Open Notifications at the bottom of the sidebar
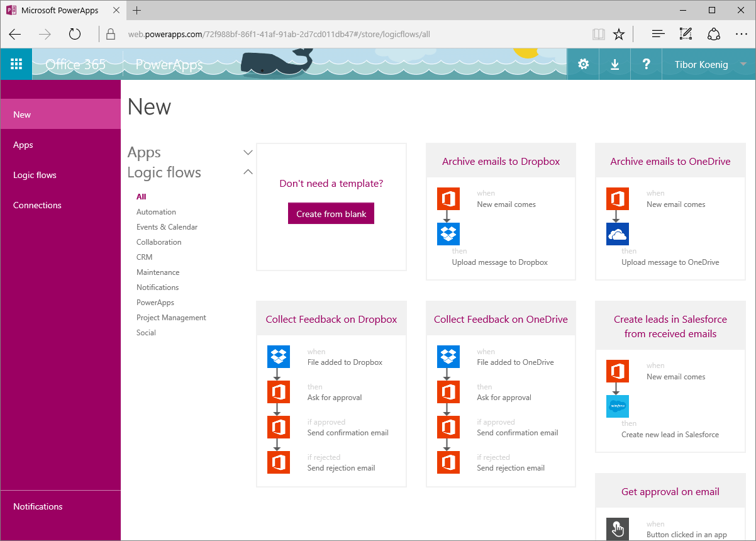Screen dimensions: 756x541 click(x=60, y=506)
